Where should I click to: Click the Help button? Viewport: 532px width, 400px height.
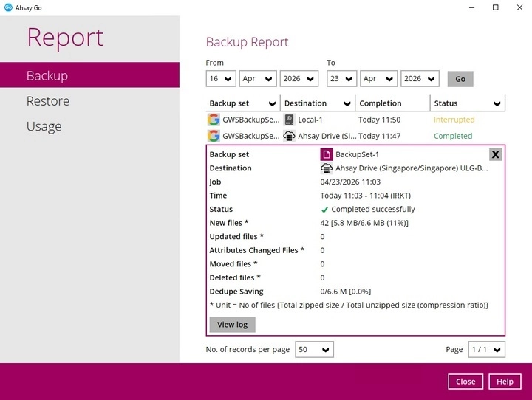[x=505, y=382]
